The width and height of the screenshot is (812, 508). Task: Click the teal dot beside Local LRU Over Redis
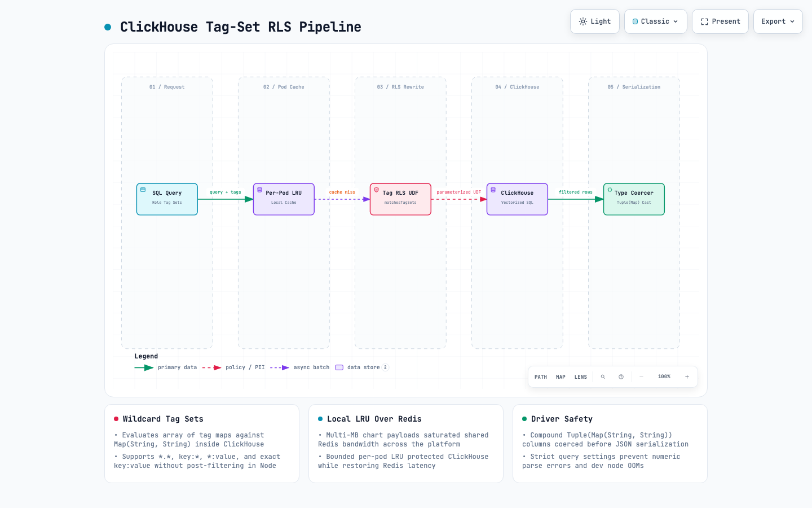(x=320, y=419)
